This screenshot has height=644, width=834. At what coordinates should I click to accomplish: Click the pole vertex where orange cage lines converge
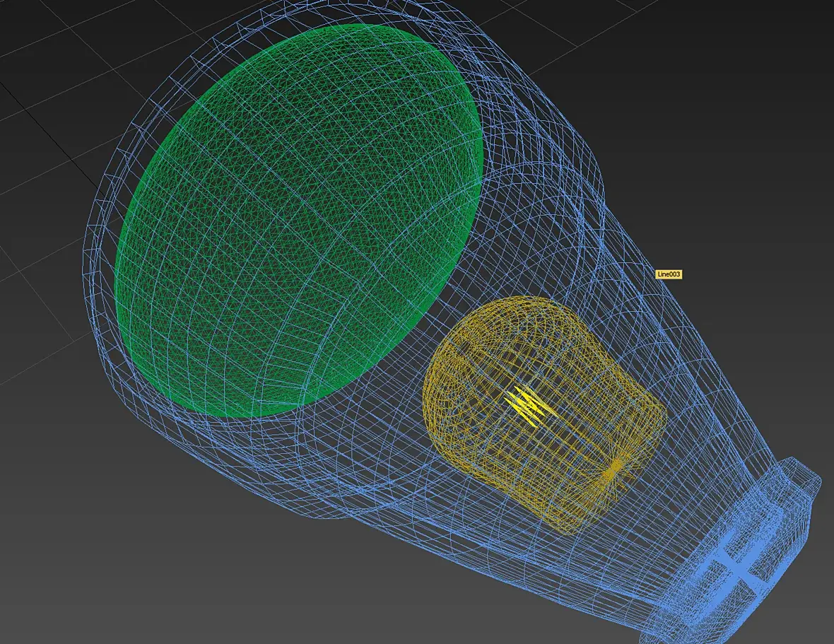tap(615, 467)
